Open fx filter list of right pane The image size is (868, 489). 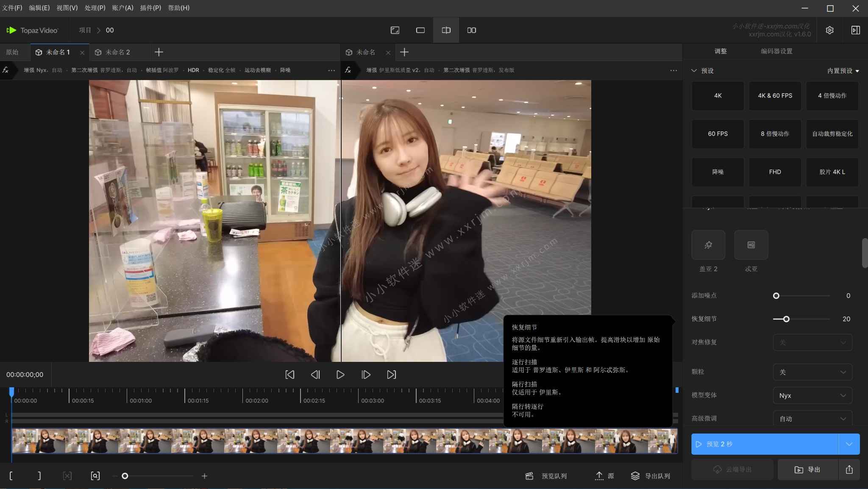click(x=348, y=70)
